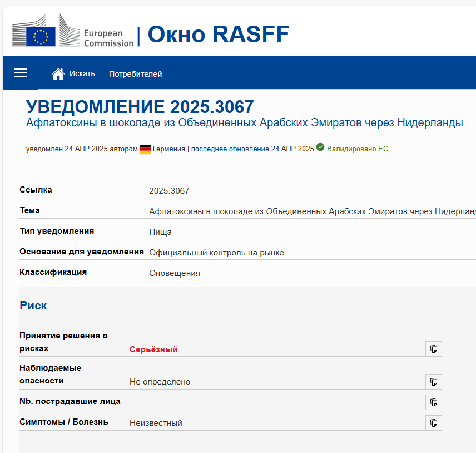Click the Симптомы / Болезнь label
The width and height of the screenshot is (476, 453).
pyautogui.click(x=64, y=422)
